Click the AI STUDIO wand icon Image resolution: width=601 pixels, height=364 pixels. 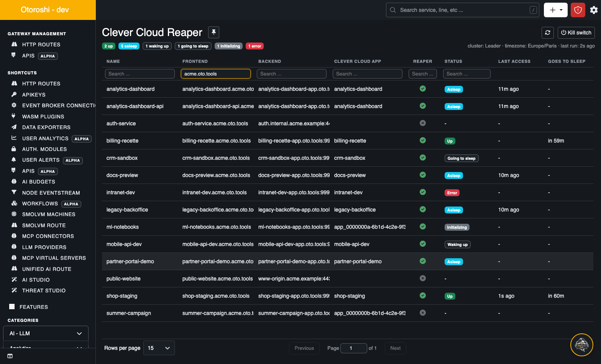pyautogui.click(x=14, y=280)
